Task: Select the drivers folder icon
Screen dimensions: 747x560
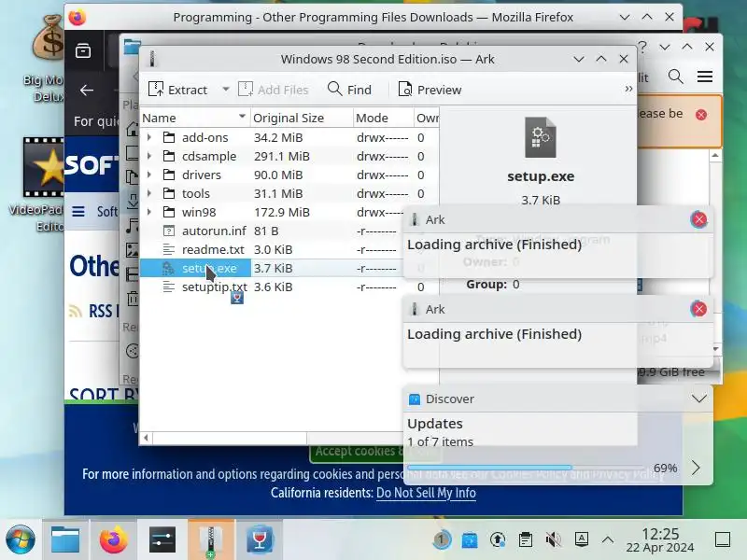Action: [169, 175]
